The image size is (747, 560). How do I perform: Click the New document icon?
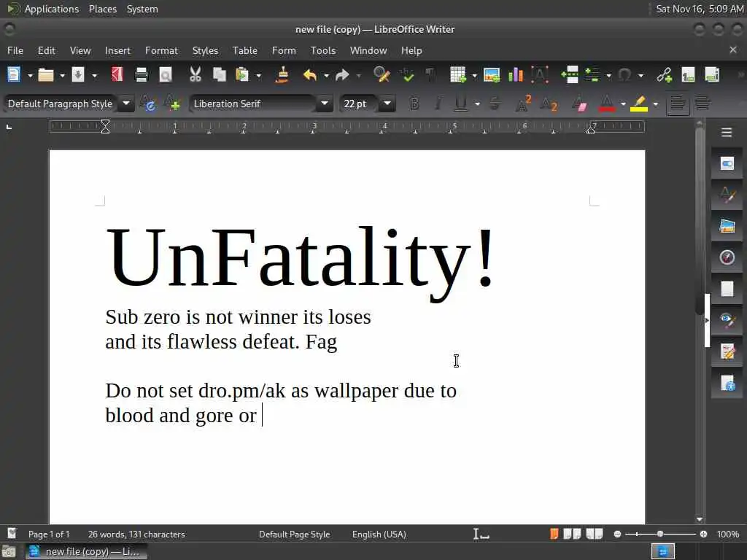[14, 75]
